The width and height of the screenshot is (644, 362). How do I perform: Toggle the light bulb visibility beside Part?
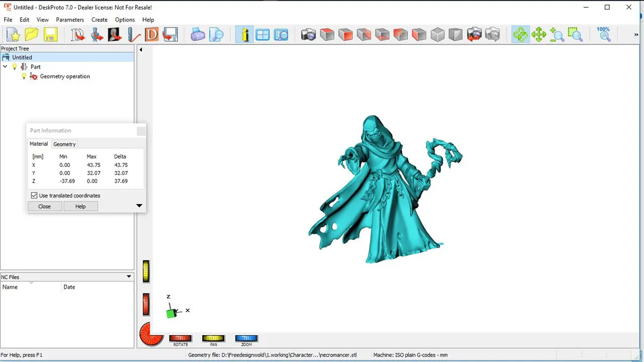coord(15,67)
